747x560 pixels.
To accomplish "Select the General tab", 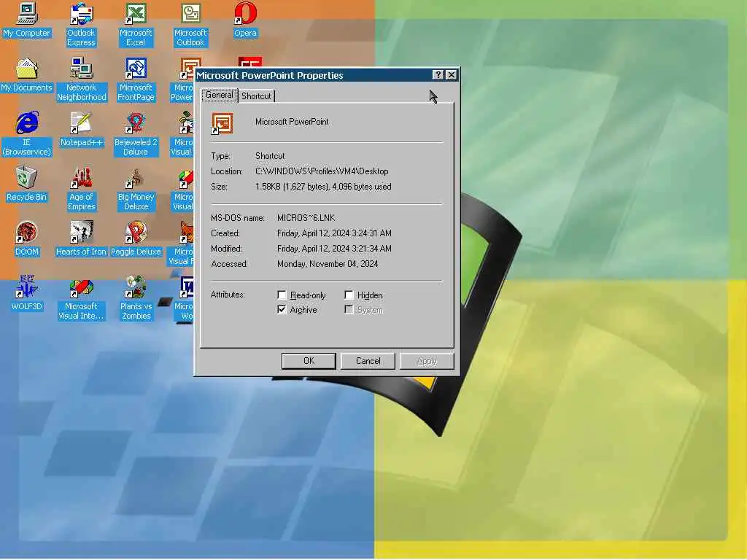I will point(219,96).
